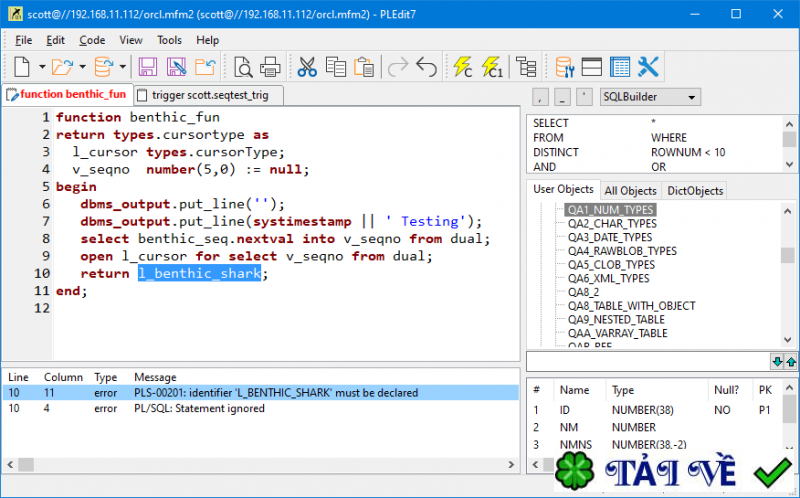This screenshot has width=800, height=498.
Task: Switch to trigger scott.seqtest_trig tab
Action: point(209,95)
